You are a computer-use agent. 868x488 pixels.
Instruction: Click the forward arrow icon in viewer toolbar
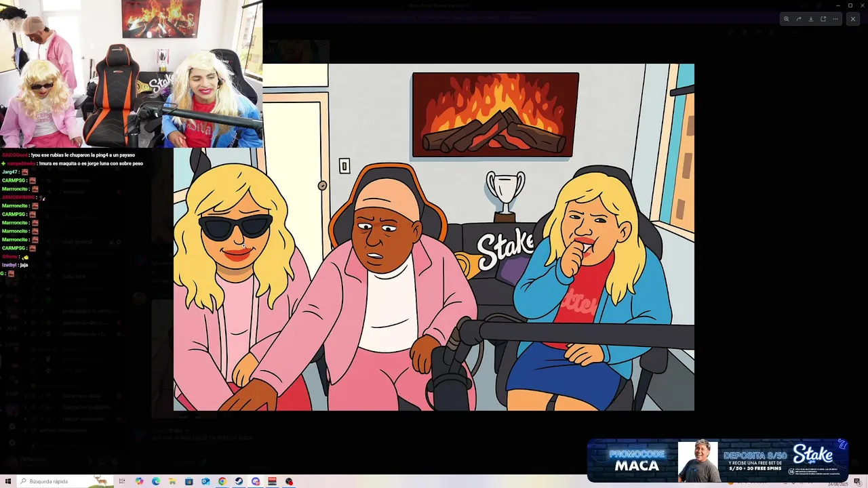[799, 19]
